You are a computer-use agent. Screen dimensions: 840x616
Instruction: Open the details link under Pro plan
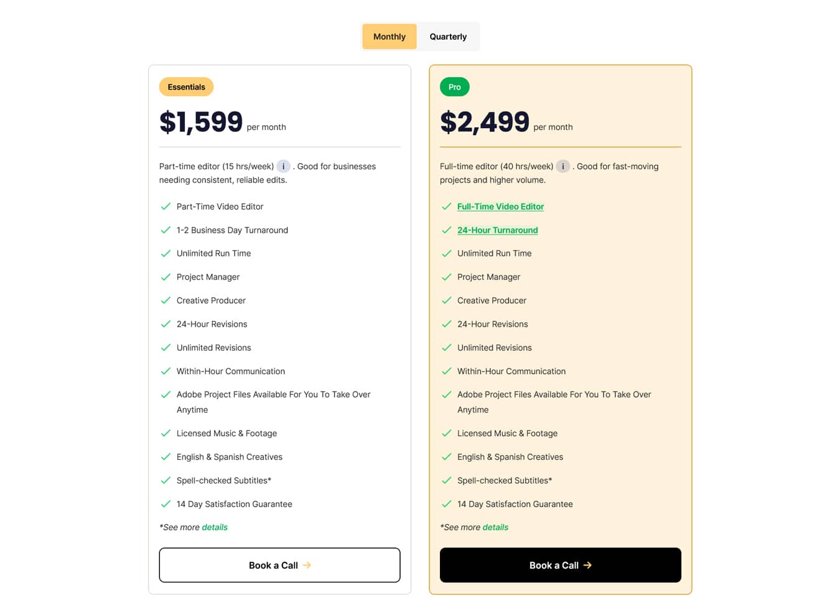(495, 527)
